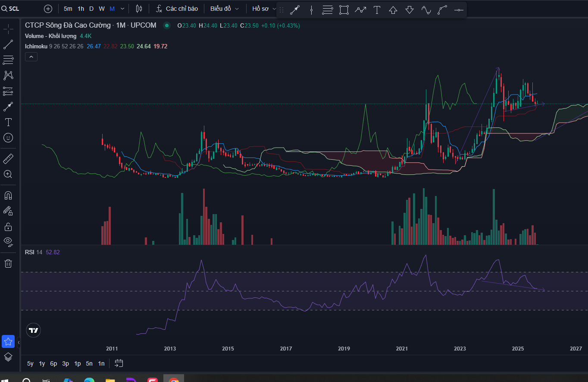Select the 5y date range
The image size is (588, 382).
tap(30, 363)
